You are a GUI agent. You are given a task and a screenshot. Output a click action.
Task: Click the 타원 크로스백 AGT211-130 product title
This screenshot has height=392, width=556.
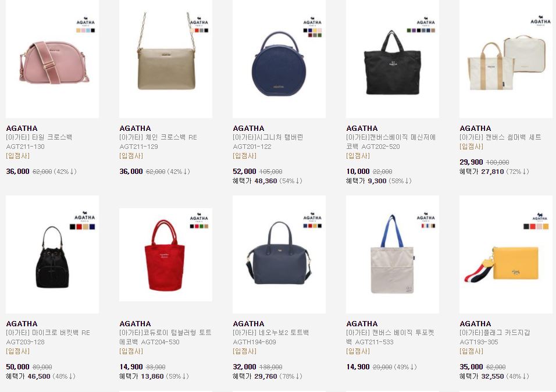tap(40, 142)
